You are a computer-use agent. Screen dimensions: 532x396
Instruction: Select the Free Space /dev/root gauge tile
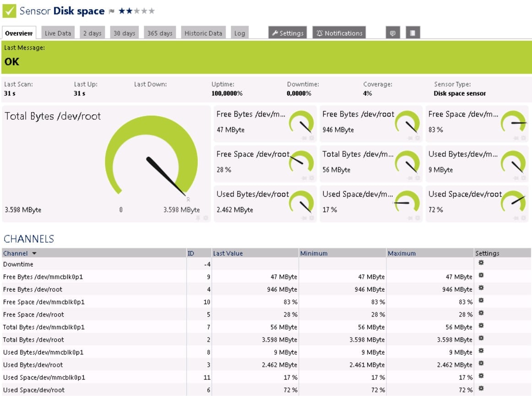click(x=266, y=164)
